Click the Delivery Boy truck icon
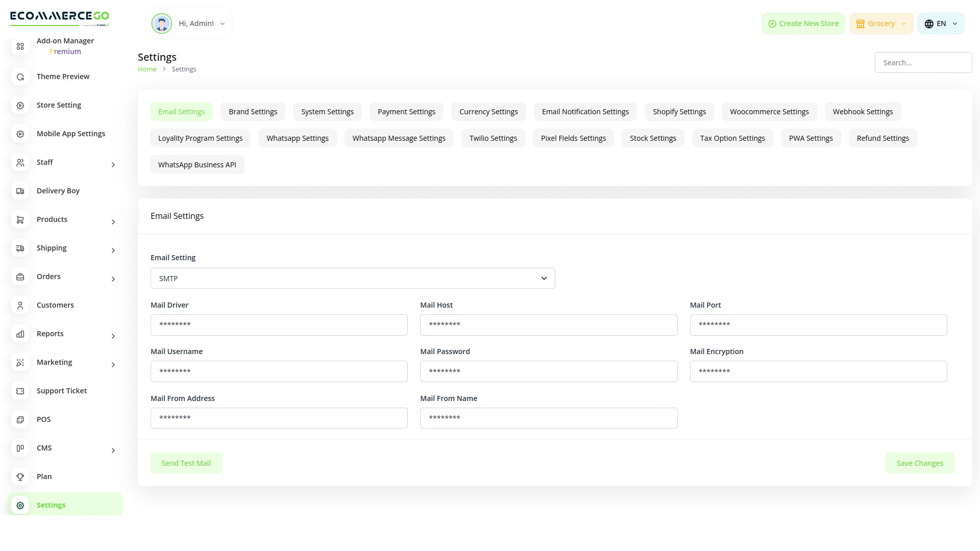Screen dimensions: 980x551 (x=20, y=191)
